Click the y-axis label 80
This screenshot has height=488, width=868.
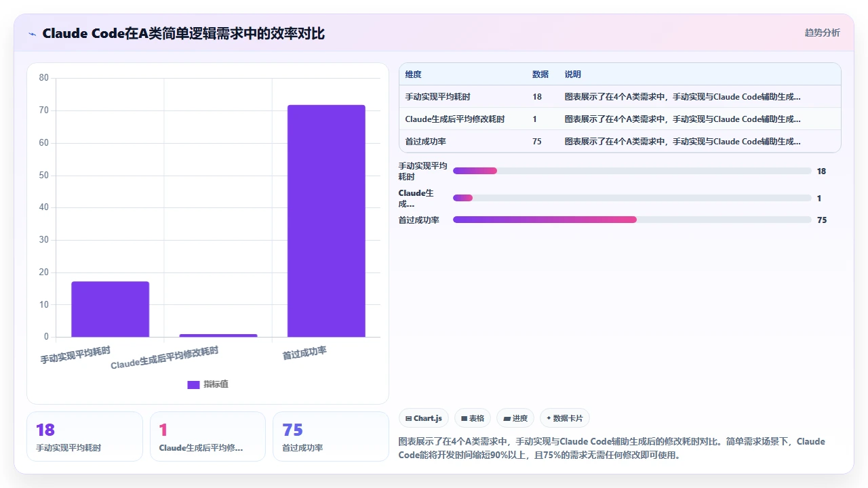[43, 77]
